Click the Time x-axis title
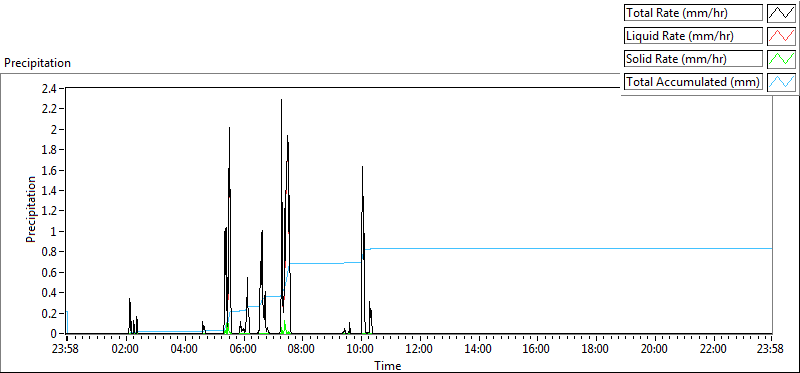The width and height of the screenshot is (800, 373). tap(388, 365)
